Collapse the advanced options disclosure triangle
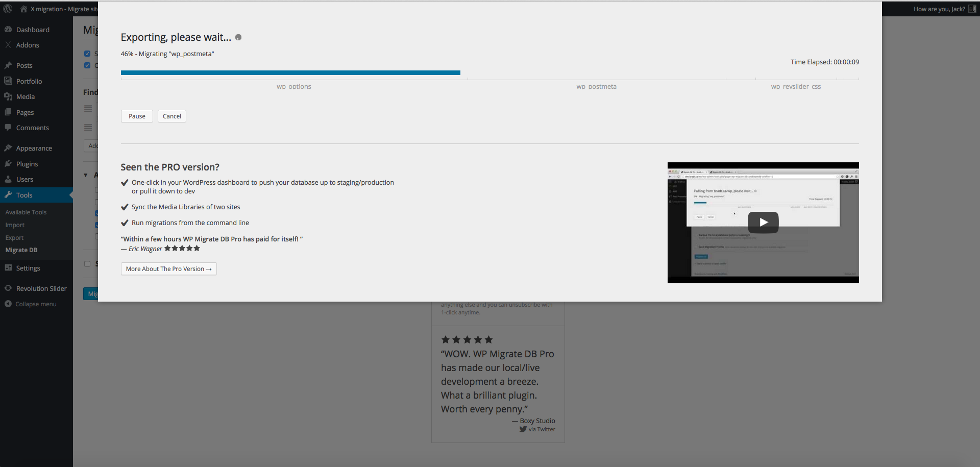 [86, 175]
